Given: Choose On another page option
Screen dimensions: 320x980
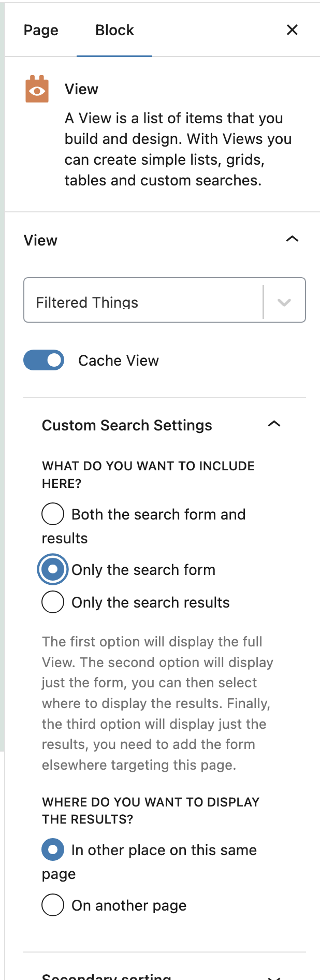Looking at the screenshot, I should [x=53, y=905].
